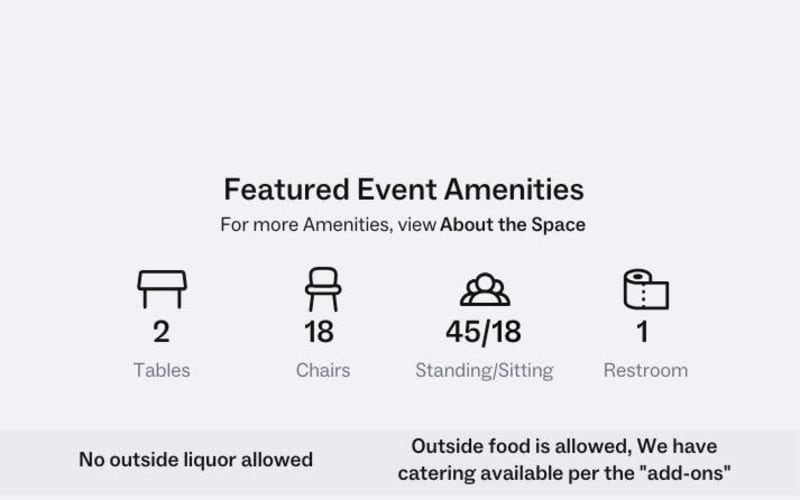Click the number 1 for restroom
The height and width of the screenshot is (500, 800).
point(643,332)
